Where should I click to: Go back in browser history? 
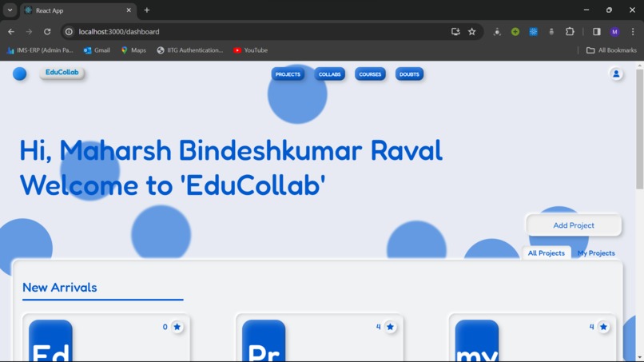(x=11, y=32)
